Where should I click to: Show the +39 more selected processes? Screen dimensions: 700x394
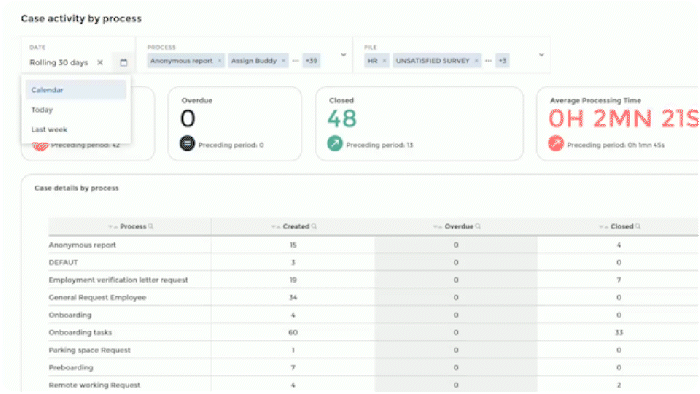[x=311, y=61]
